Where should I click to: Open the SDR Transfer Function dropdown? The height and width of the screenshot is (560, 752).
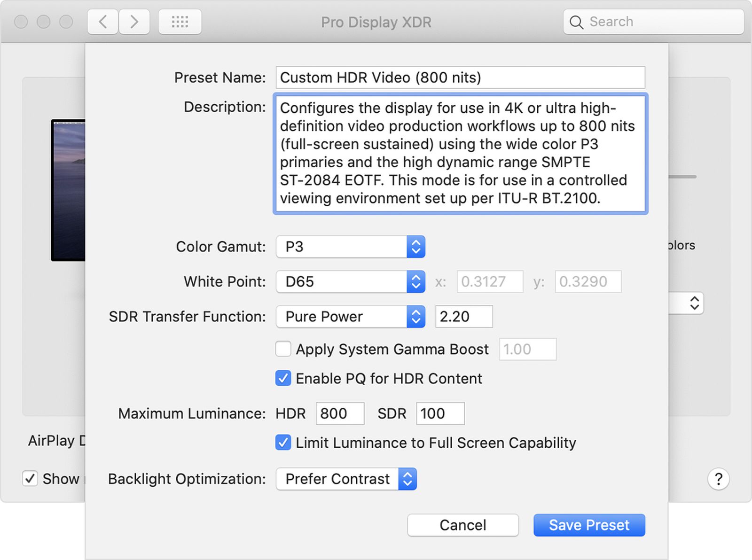[415, 317]
